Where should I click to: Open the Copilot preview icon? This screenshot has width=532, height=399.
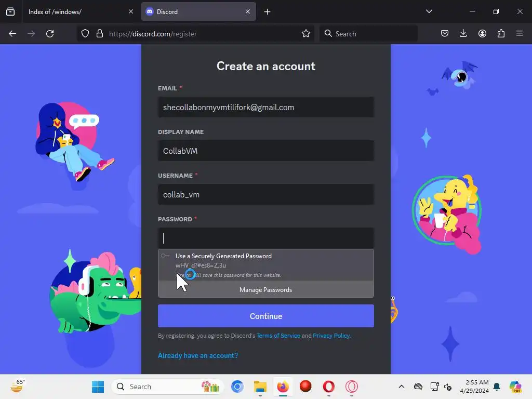pos(515,387)
